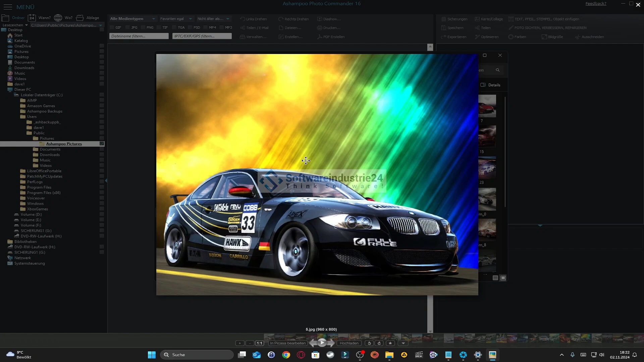Check the MP4 filter checkbox
The image size is (644, 362).
pyautogui.click(x=205, y=27)
